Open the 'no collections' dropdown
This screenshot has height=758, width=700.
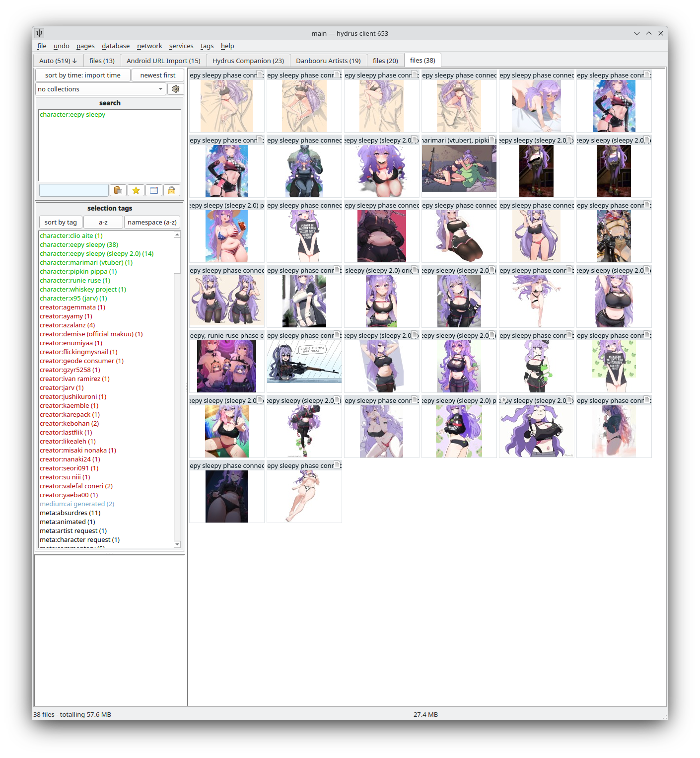pos(101,89)
